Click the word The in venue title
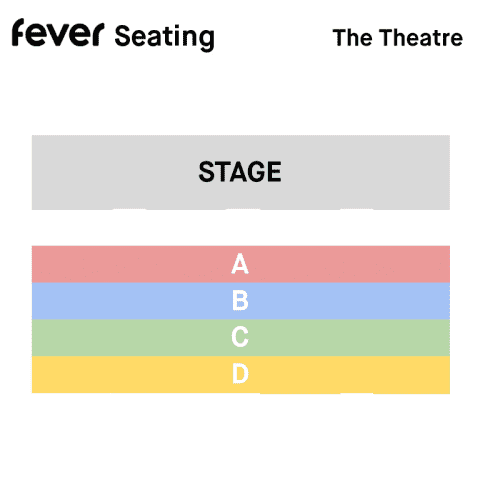This screenshot has width=480, height=480. coord(352,37)
